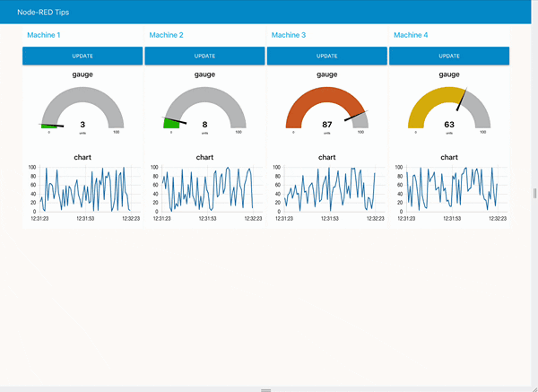Screen dimensions: 538x392
Task: Select the yellow gauge reading 63
Action: pyautogui.click(x=449, y=109)
